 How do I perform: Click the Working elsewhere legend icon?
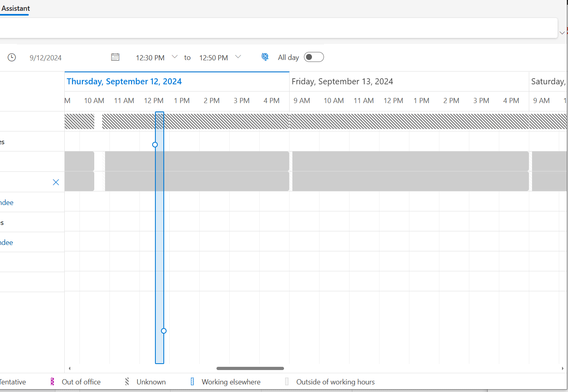pos(192,382)
